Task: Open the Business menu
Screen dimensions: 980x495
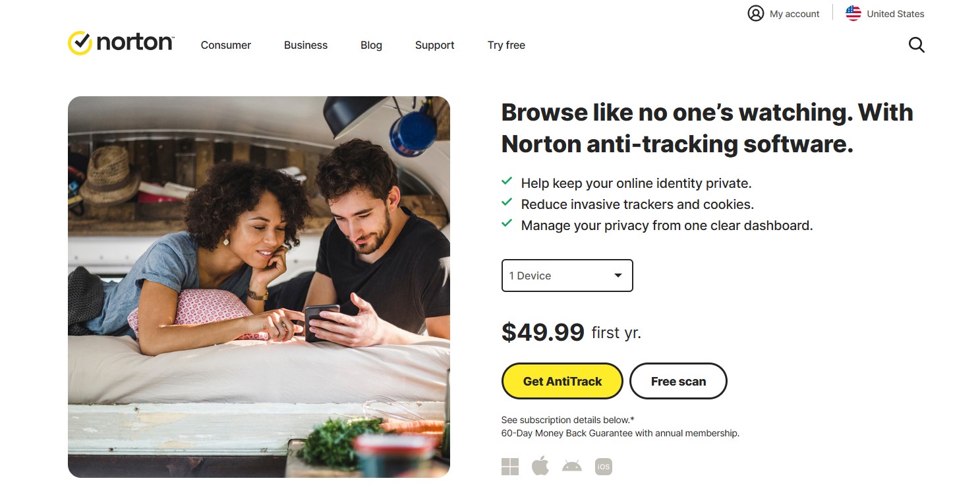Action: 306,45
